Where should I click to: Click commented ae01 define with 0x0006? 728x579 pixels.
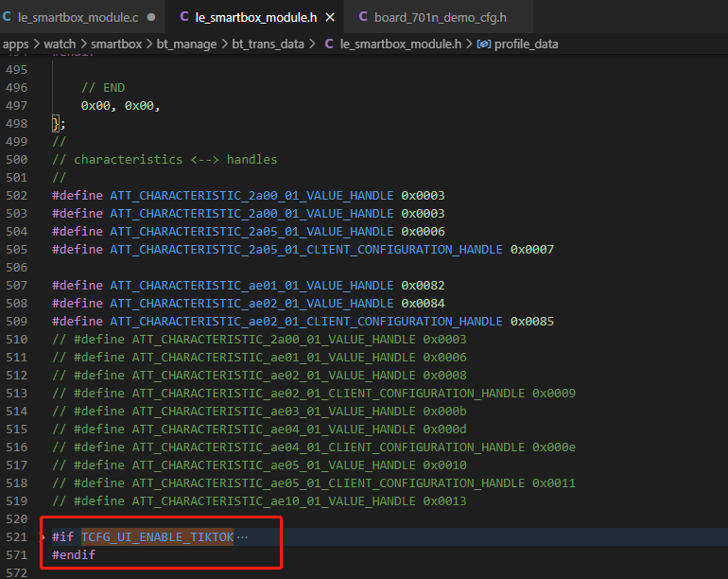click(259, 358)
